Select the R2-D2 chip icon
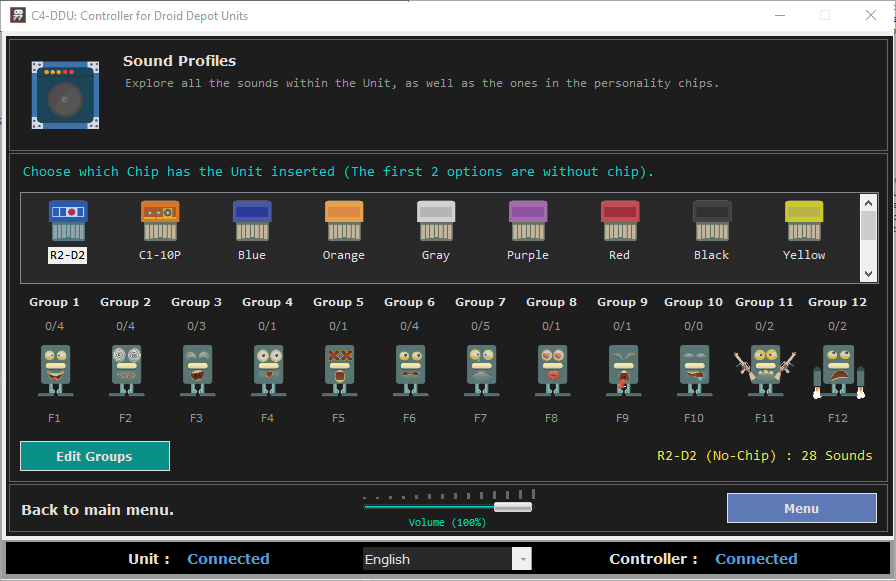Screen dimensions: 896x581 [x=68, y=220]
